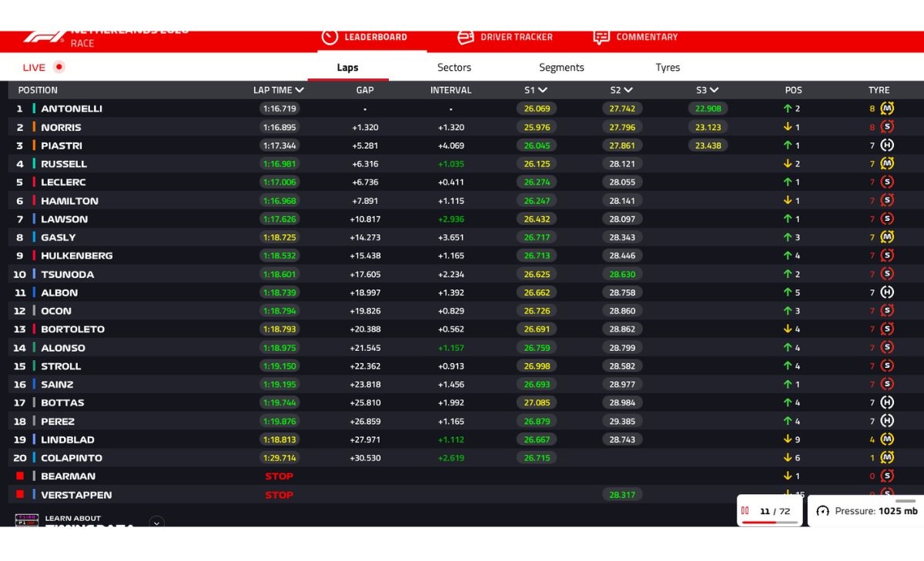Switch to the Sectors tab
924x561 pixels.
click(454, 68)
